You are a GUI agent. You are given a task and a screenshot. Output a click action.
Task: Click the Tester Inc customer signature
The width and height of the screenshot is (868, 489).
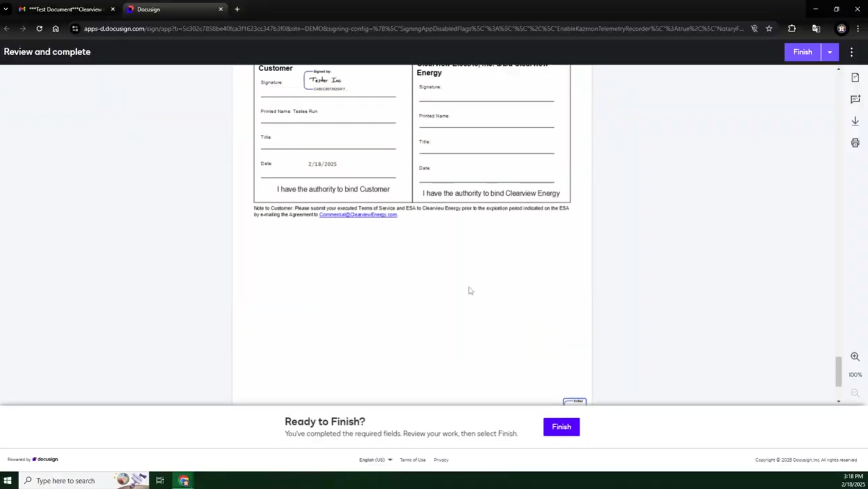pyautogui.click(x=326, y=80)
